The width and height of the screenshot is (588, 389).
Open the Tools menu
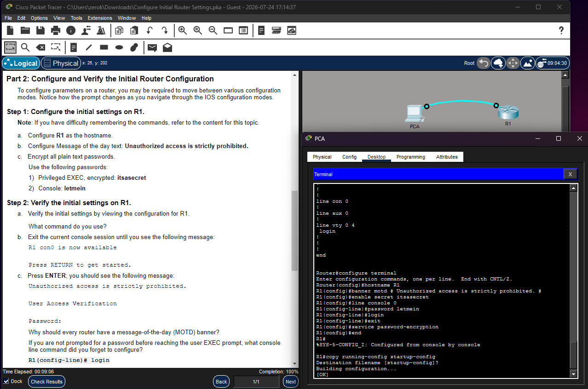pos(76,18)
